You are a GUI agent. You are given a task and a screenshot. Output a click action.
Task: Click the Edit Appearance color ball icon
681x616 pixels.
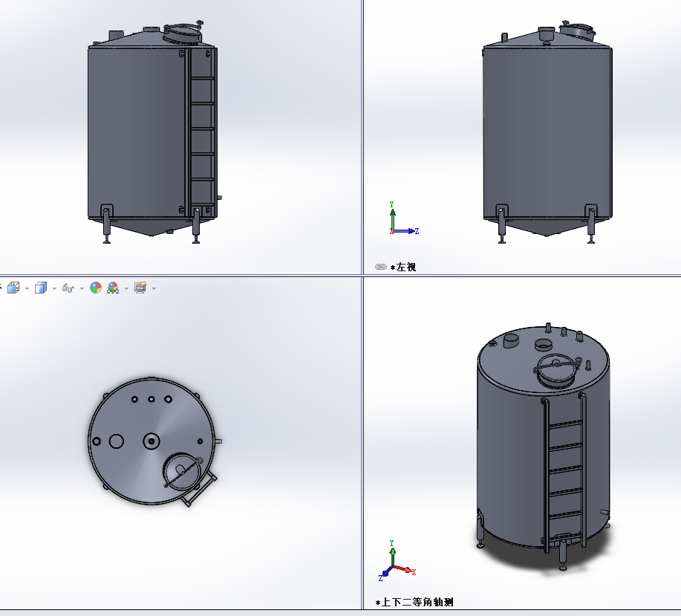point(96,288)
